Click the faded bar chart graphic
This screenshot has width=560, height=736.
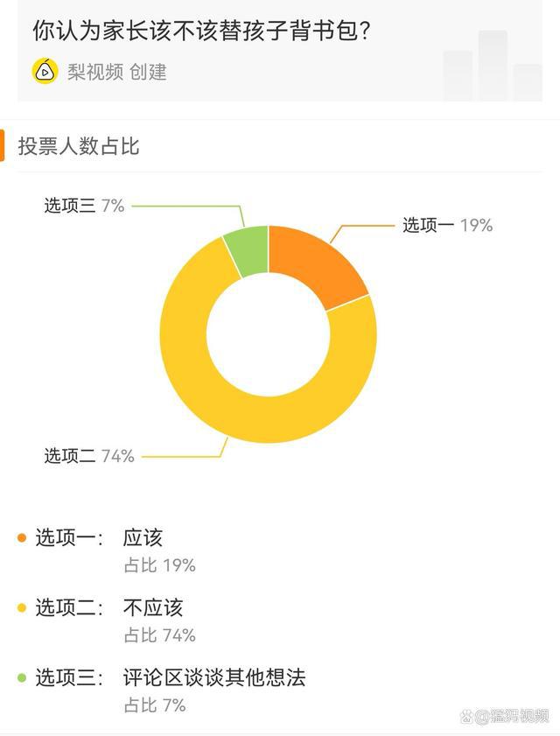point(493,66)
